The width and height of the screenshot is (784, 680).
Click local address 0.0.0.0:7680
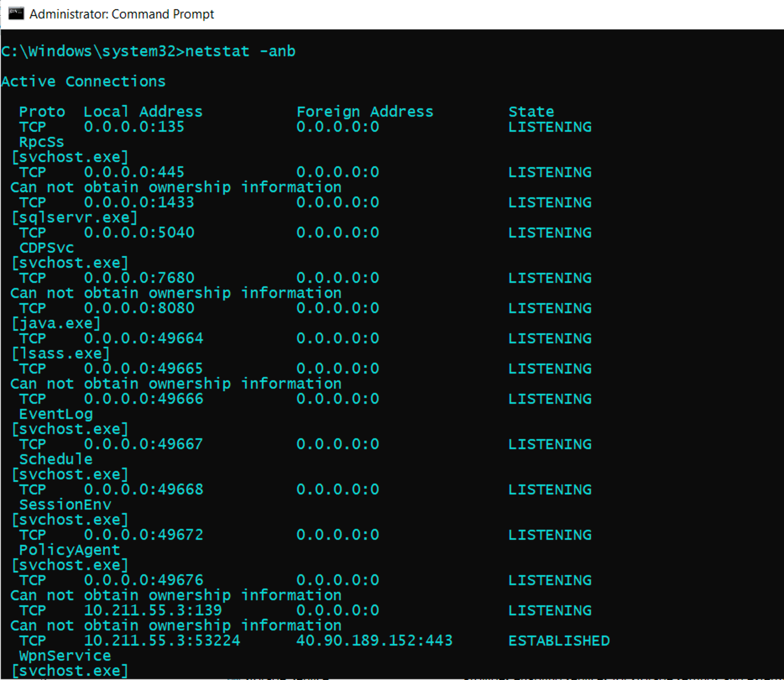pyautogui.click(x=139, y=278)
